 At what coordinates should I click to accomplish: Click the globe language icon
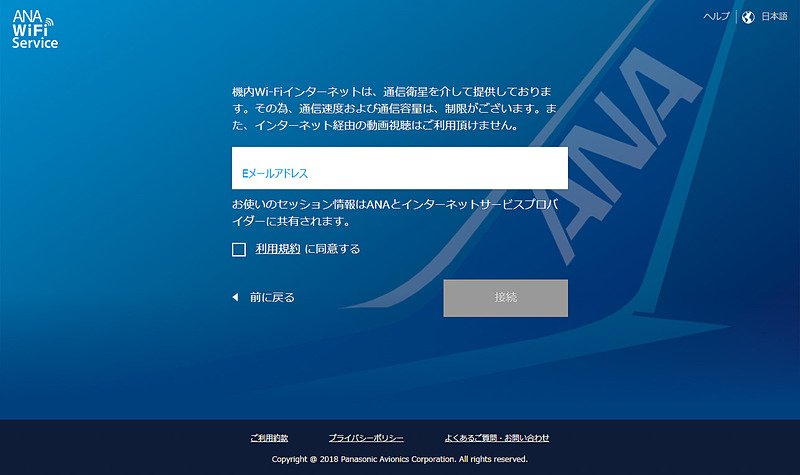tap(748, 17)
